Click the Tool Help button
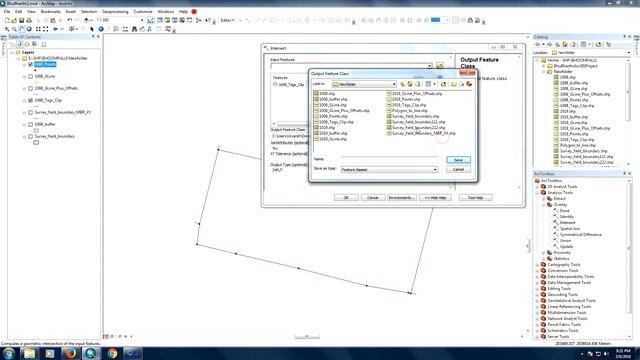Image resolution: width=640 pixels, height=360 pixels. [x=475, y=198]
